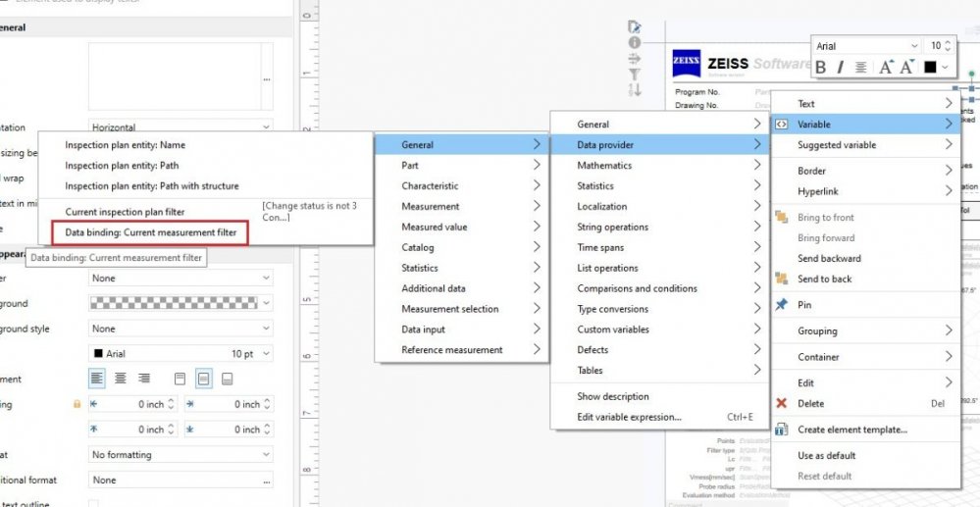The image size is (980, 507).
Task: Click the increase font size icon
Action: [x=885, y=68]
